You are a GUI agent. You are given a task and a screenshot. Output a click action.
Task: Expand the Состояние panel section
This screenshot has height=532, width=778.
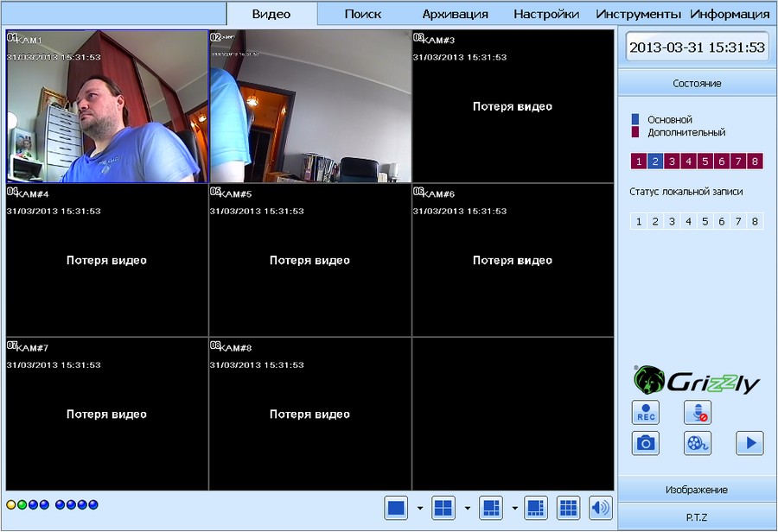pyautogui.click(x=697, y=83)
